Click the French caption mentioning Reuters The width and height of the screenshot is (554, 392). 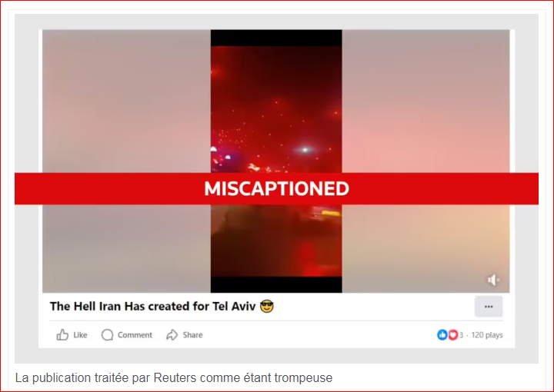173,378
